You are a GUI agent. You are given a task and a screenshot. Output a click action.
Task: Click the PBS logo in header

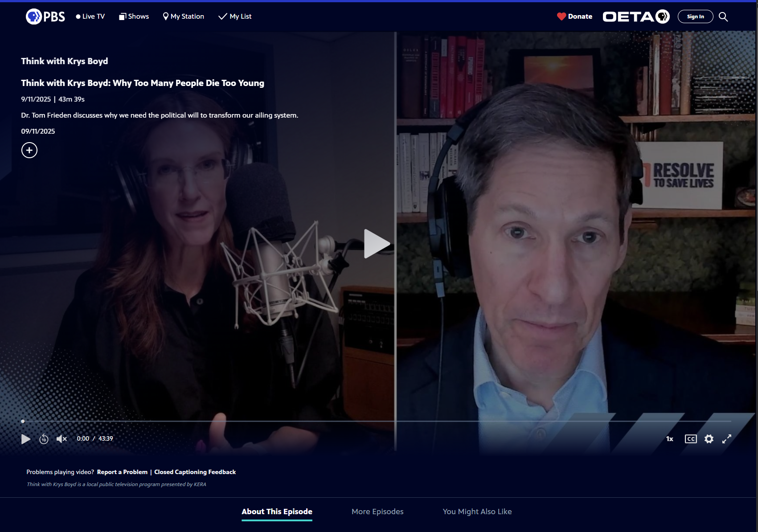45,16
